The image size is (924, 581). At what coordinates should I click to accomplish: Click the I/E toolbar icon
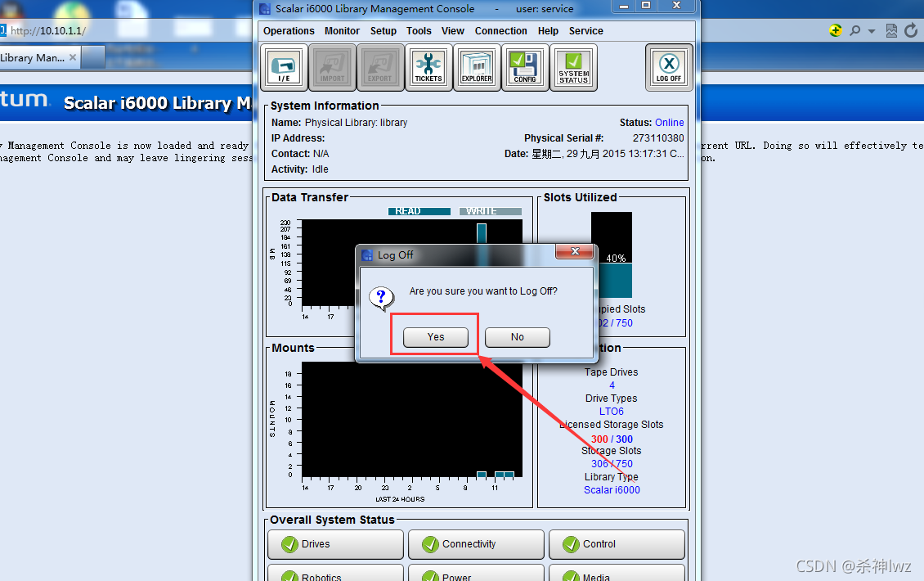(x=284, y=68)
